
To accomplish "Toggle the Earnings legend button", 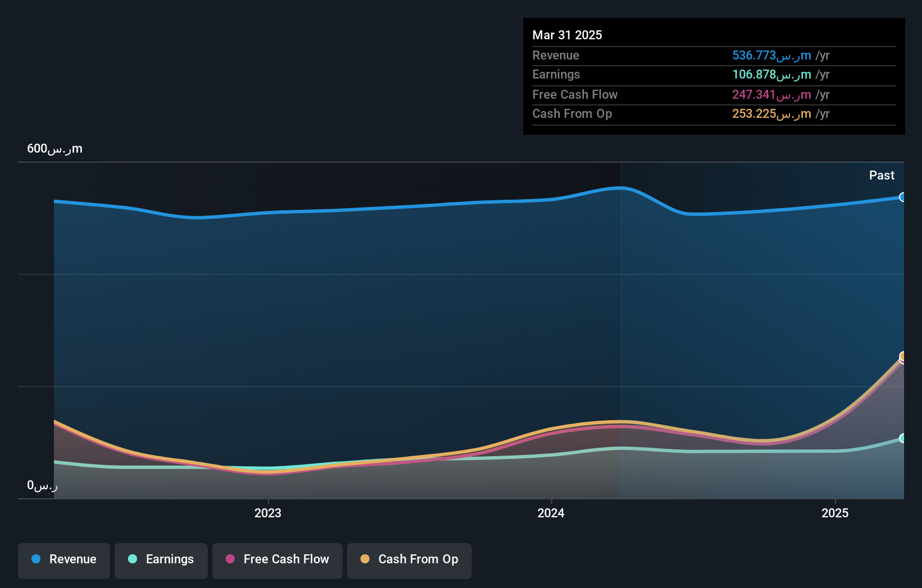I will tap(161, 561).
